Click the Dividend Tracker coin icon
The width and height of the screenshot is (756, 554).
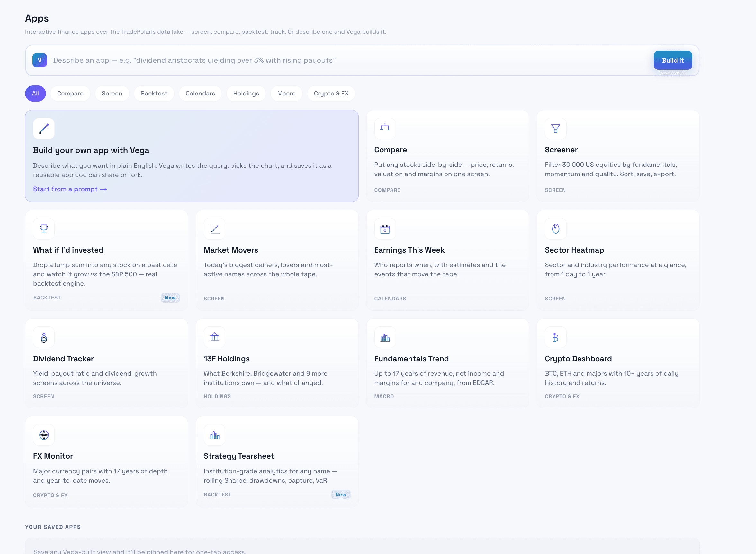point(44,337)
